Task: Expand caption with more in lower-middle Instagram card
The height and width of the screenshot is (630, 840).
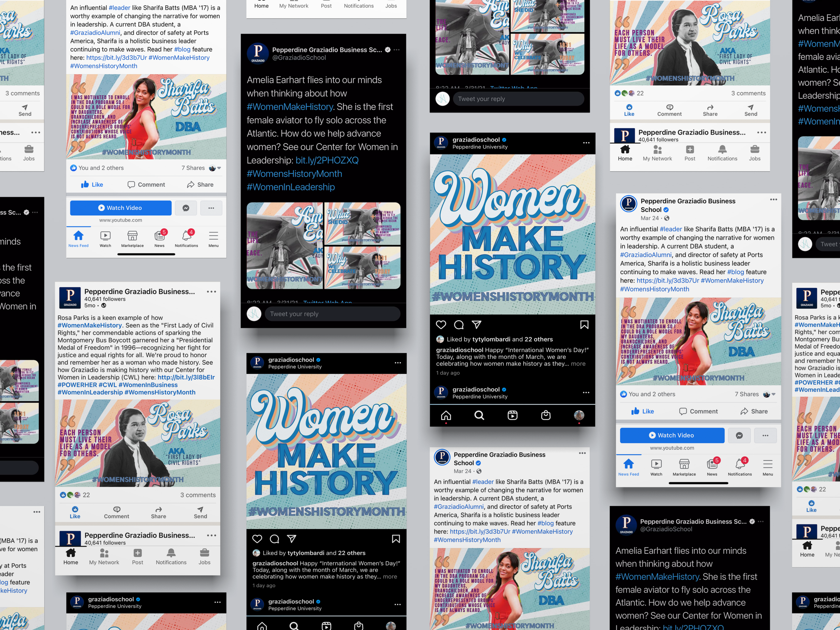Action: point(390,577)
